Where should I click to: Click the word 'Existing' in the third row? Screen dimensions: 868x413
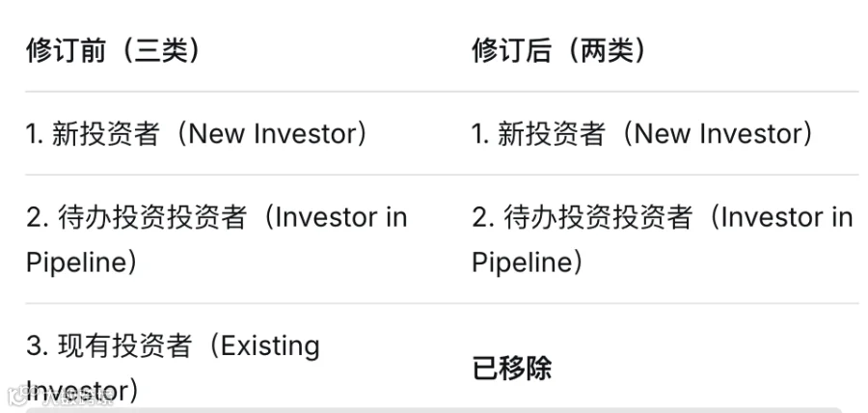[270, 346]
